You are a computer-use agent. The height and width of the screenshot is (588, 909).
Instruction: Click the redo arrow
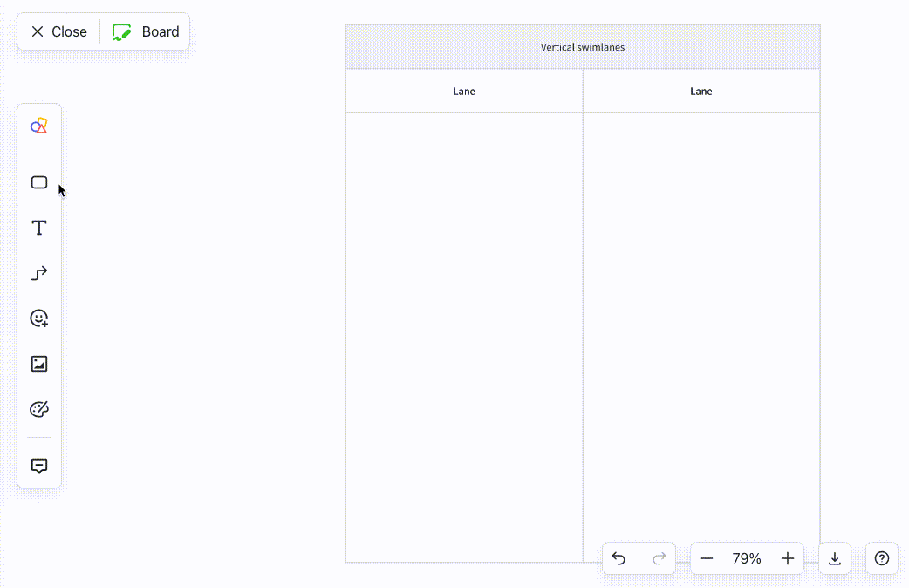click(660, 558)
